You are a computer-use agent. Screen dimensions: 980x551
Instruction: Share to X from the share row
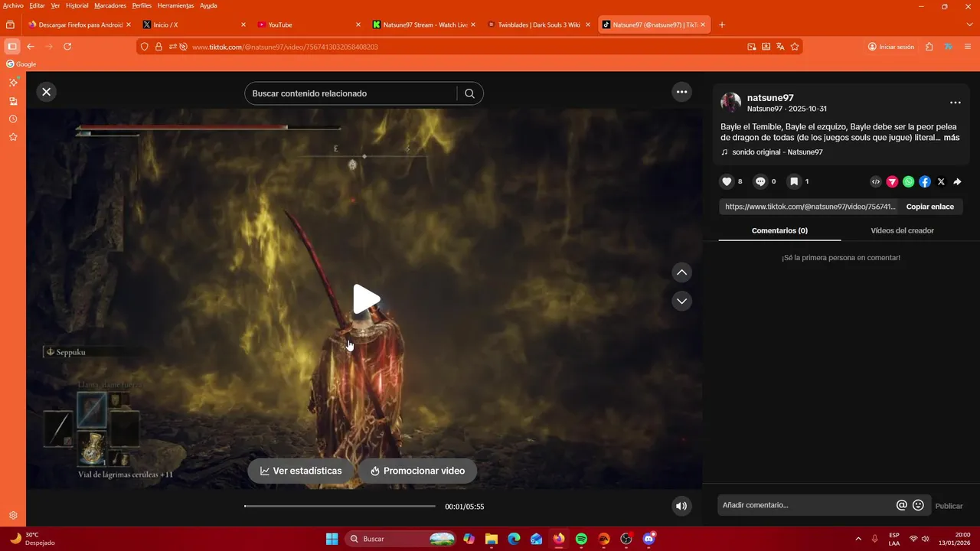941,181
